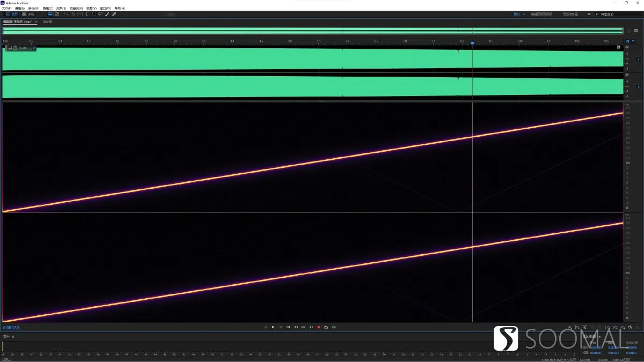
Task: Toggle the HUD pin on the waveform overlay
Action: (x=34, y=48)
